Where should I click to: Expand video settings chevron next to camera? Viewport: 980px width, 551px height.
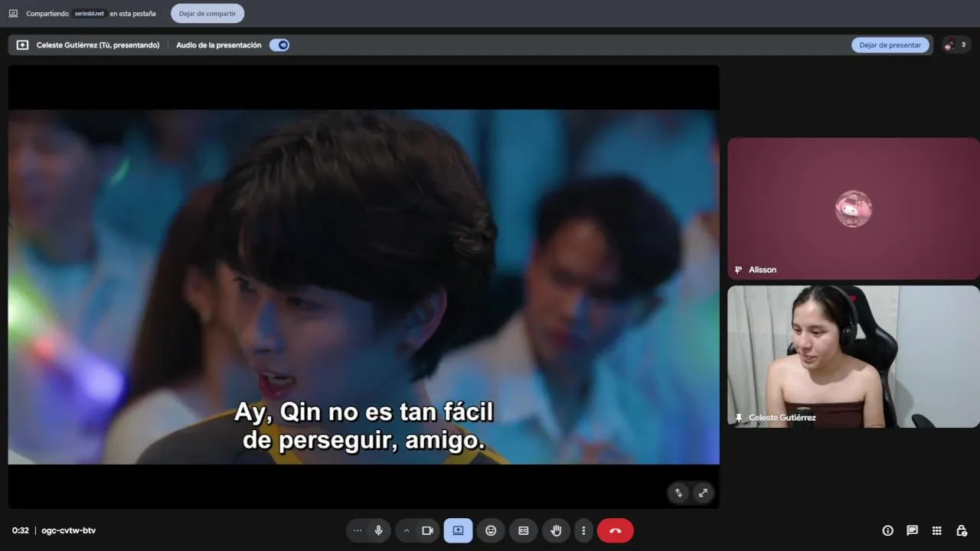pos(407,530)
